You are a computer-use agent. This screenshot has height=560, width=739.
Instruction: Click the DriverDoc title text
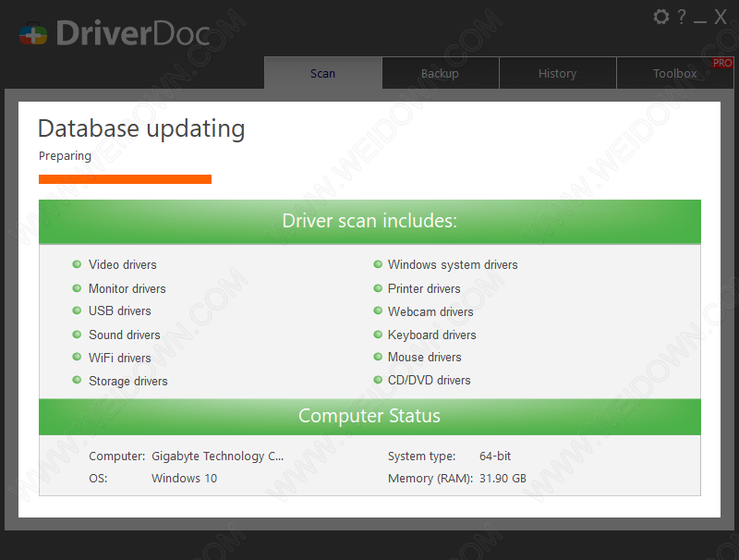pos(133,33)
